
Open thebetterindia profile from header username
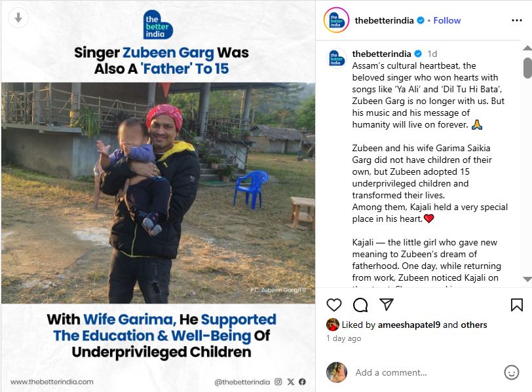pyautogui.click(x=384, y=20)
